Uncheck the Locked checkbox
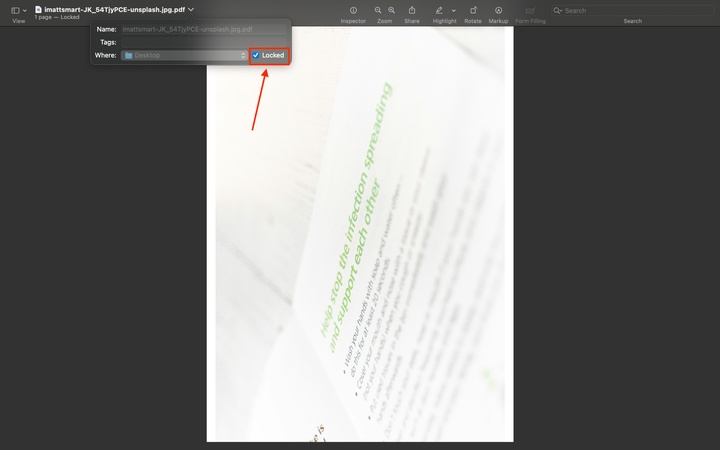 point(256,55)
